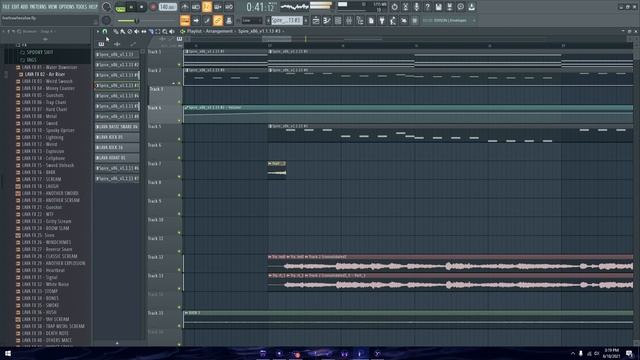Click the plus button beside pattern selector
The height and width of the screenshot is (360, 640).
coord(306,20)
